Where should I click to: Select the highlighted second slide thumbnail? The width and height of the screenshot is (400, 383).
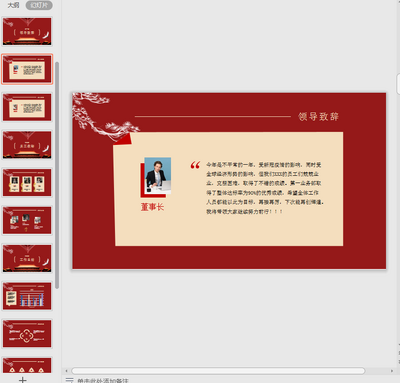(x=27, y=69)
